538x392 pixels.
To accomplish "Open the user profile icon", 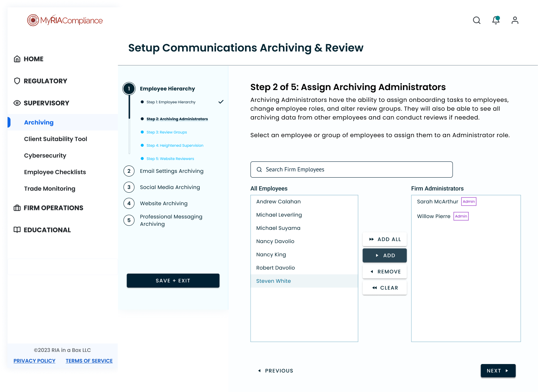I will [515, 20].
